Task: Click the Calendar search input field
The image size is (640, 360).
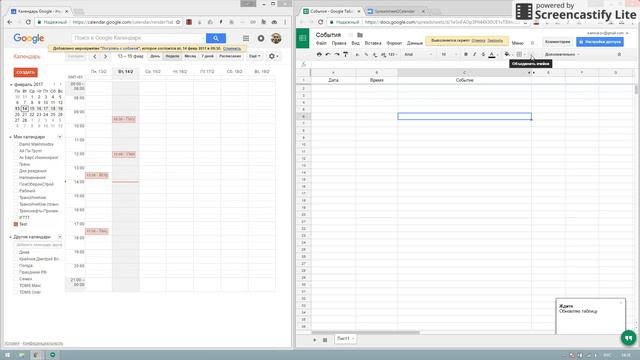Action: [x=138, y=38]
